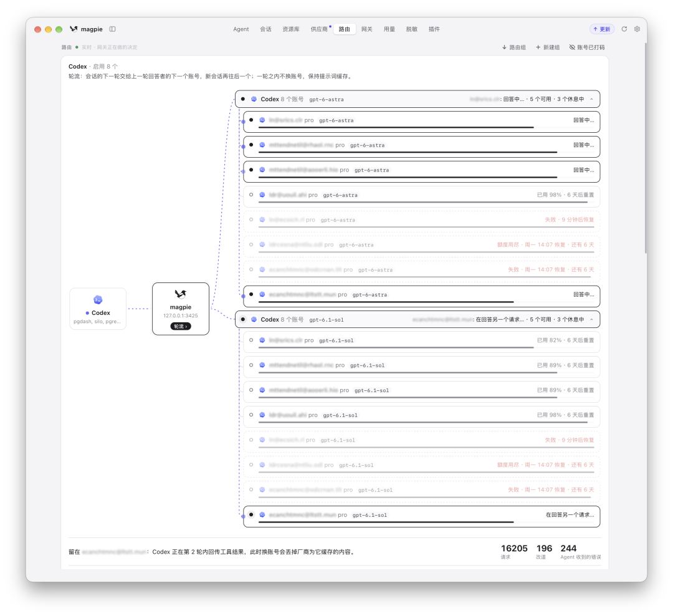Click Codex icon in gpt-6-astra row at 已用 98%
This screenshot has height=616, width=673.
(262, 195)
